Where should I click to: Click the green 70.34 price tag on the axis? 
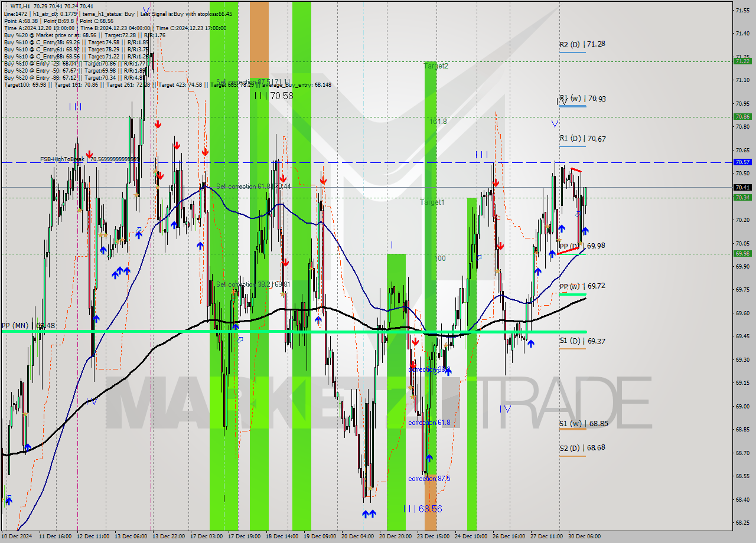point(742,197)
